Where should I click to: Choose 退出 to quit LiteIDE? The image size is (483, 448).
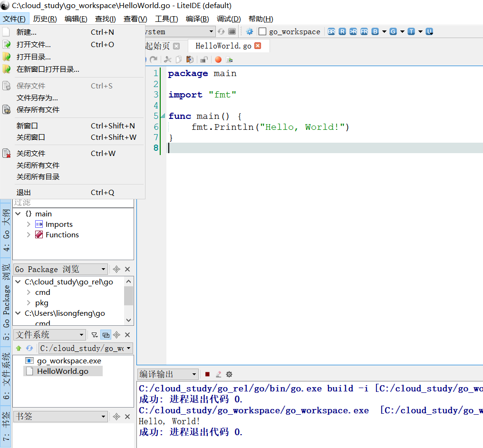pos(73,193)
